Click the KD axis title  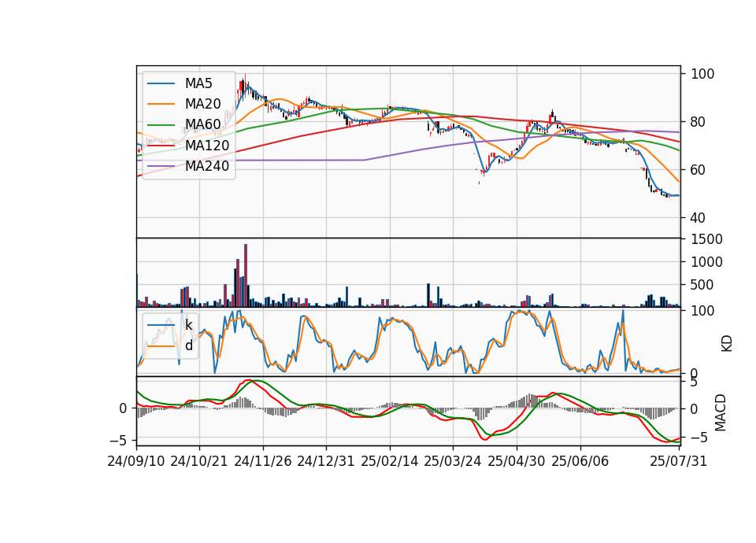(727, 344)
